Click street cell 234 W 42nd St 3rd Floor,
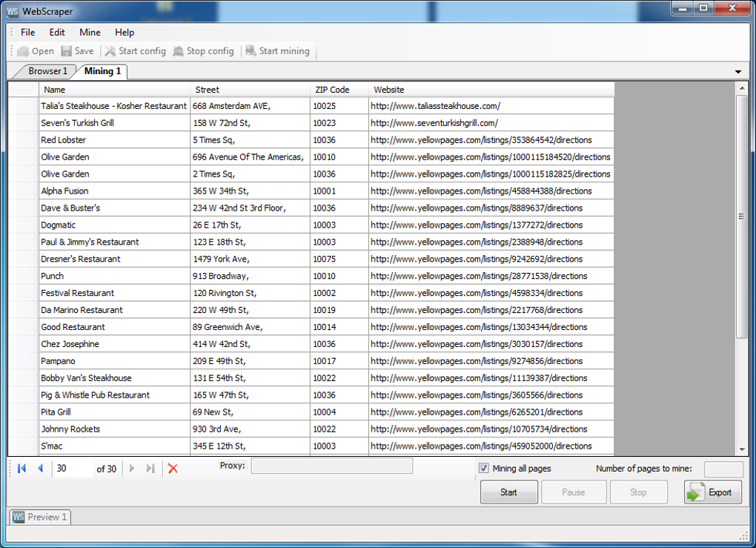756x548 pixels. (251, 208)
